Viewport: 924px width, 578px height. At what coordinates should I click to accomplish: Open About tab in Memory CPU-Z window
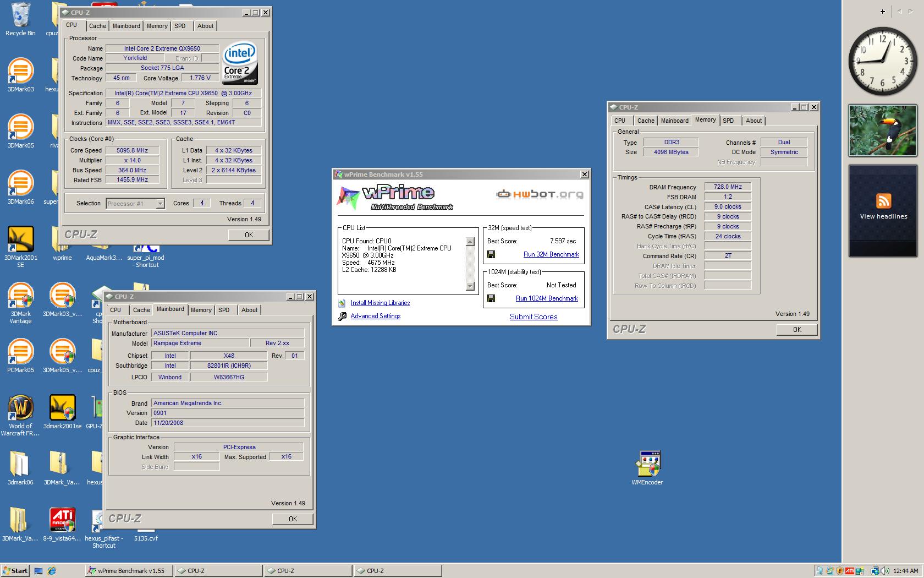pyautogui.click(x=754, y=121)
